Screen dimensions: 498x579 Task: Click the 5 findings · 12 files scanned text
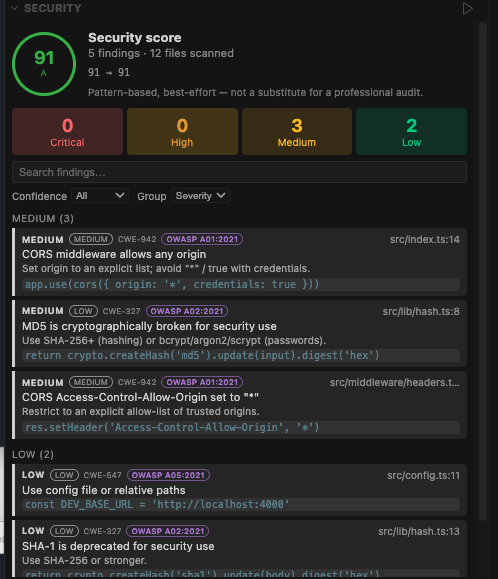point(161,54)
